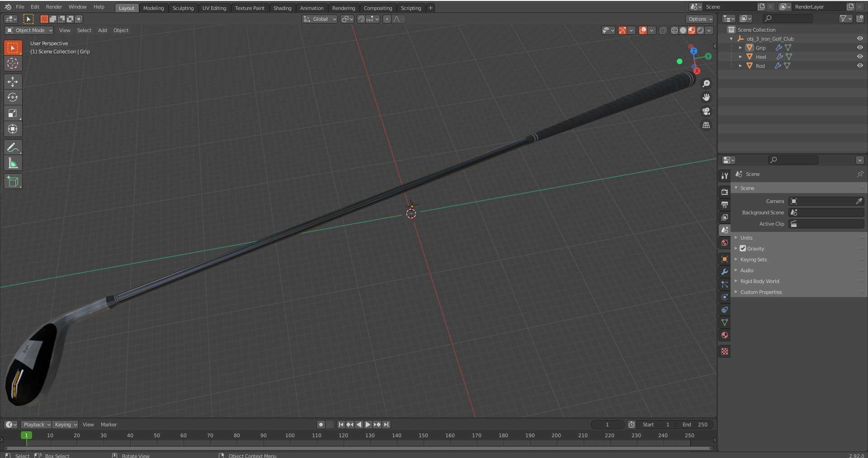Open the Tool properties tab
Screen dimensions: 868x458
pyautogui.click(x=725, y=175)
